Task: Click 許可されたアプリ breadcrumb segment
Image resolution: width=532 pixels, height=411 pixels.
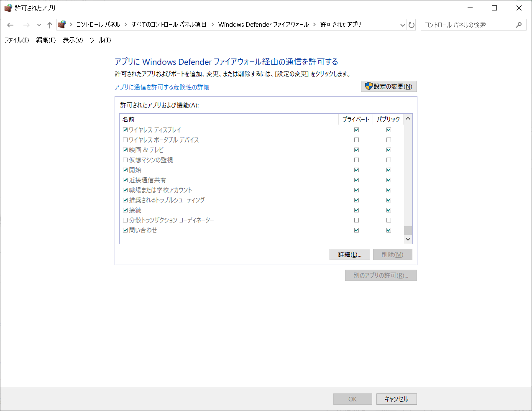Action: (340, 25)
